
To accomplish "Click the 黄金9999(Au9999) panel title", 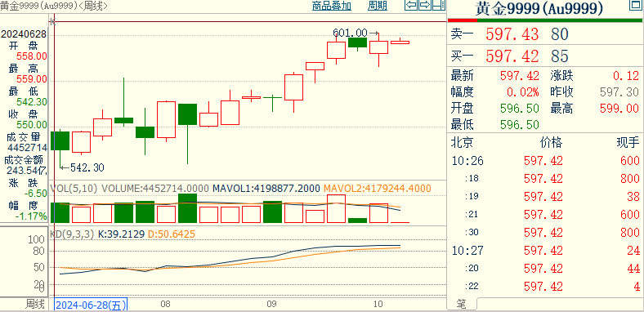I will tap(539, 9).
